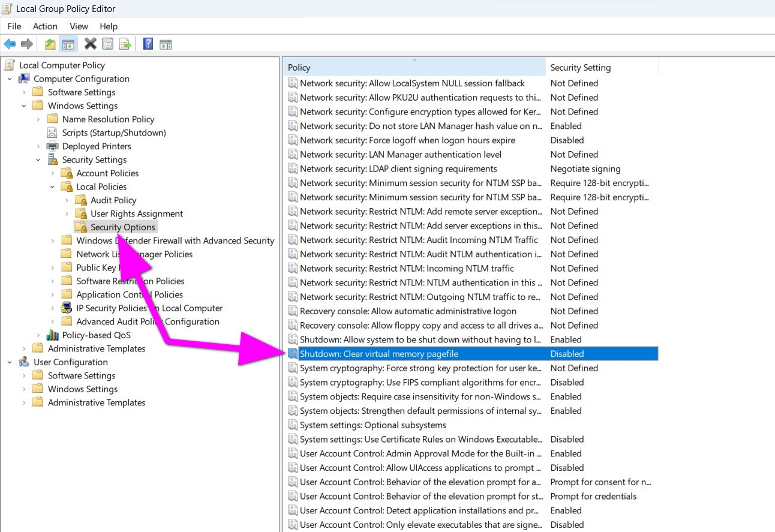The height and width of the screenshot is (532, 775).
Task: Expand Administrative Templates under User Configuration
Action: click(x=24, y=402)
